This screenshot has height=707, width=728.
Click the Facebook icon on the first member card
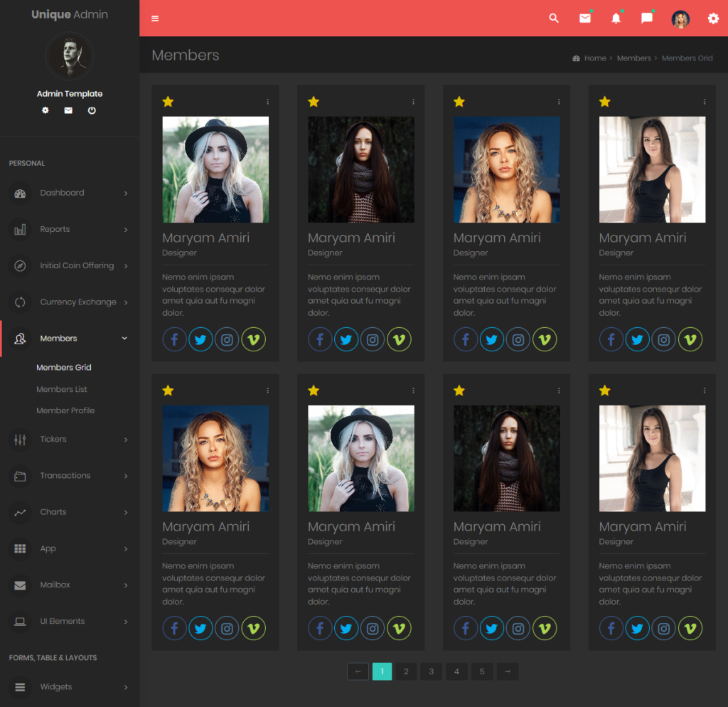[x=174, y=339]
